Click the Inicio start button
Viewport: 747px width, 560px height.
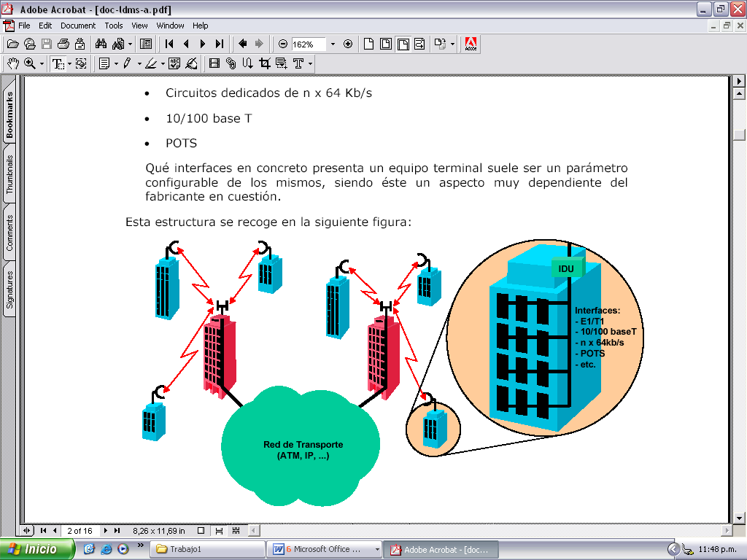[37, 549]
